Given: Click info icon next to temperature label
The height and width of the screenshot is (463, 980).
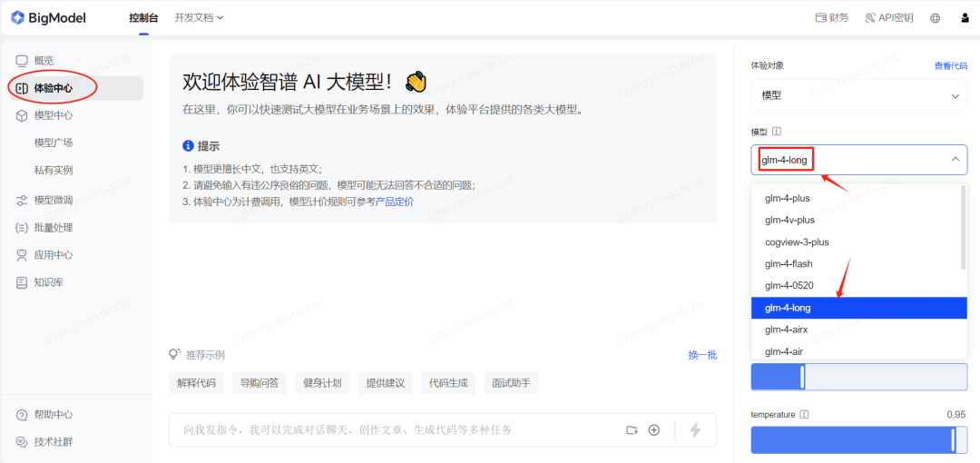Looking at the screenshot, I should tap(804, 414).
